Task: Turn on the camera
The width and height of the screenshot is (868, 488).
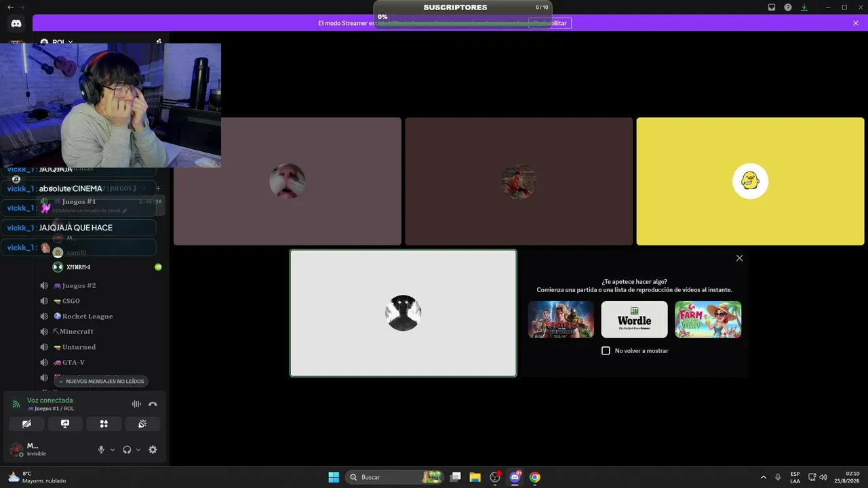Action: click(x=26, y=424)
